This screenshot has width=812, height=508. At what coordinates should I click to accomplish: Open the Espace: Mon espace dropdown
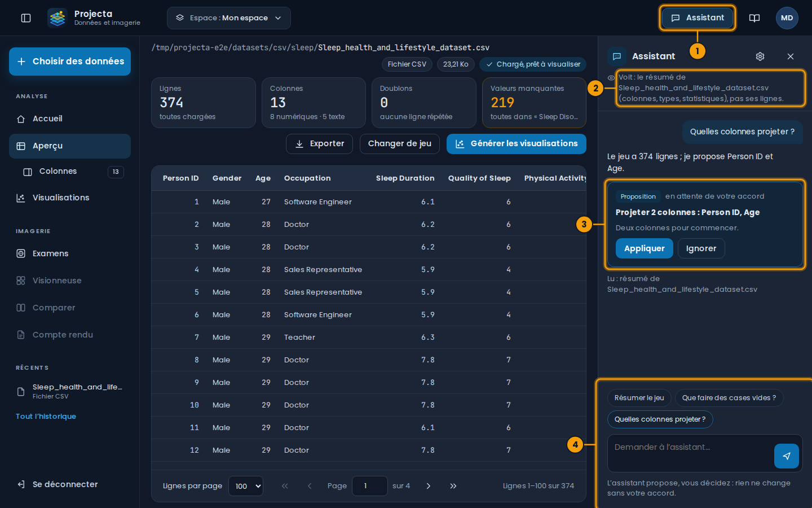click(x=229, y=18)
